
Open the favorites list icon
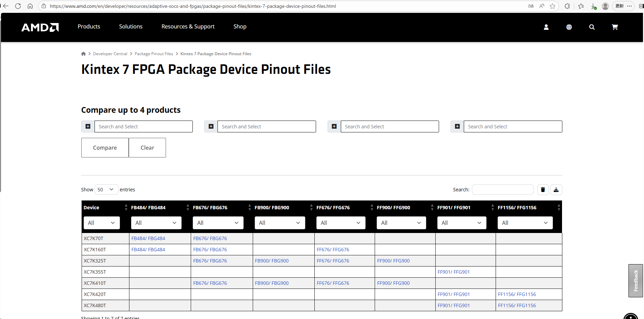pos(581,6)
